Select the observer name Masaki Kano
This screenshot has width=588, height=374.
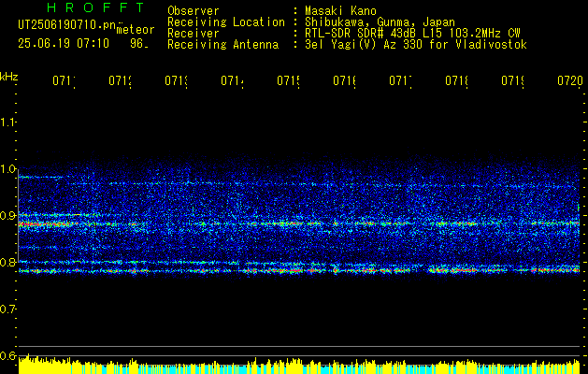click(x=340, y=11)
